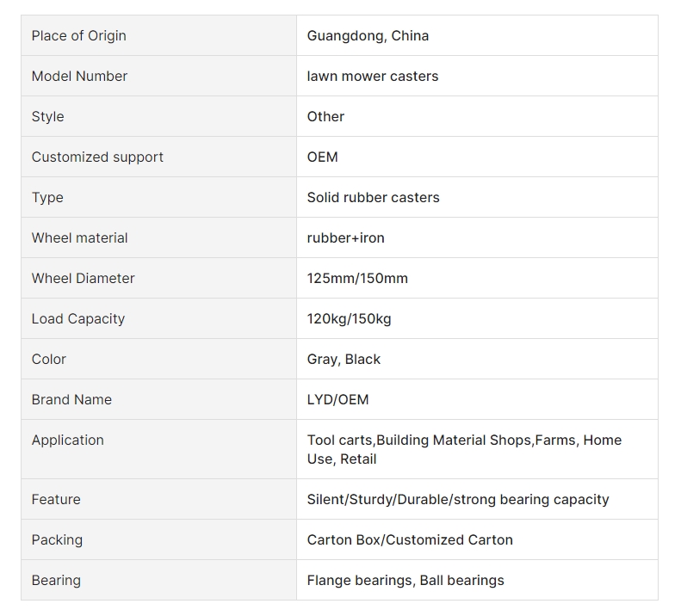The height and width of the screenshot is (616, 681).
Task: Click the 'Model Number' label
Action: pos(79,76)
